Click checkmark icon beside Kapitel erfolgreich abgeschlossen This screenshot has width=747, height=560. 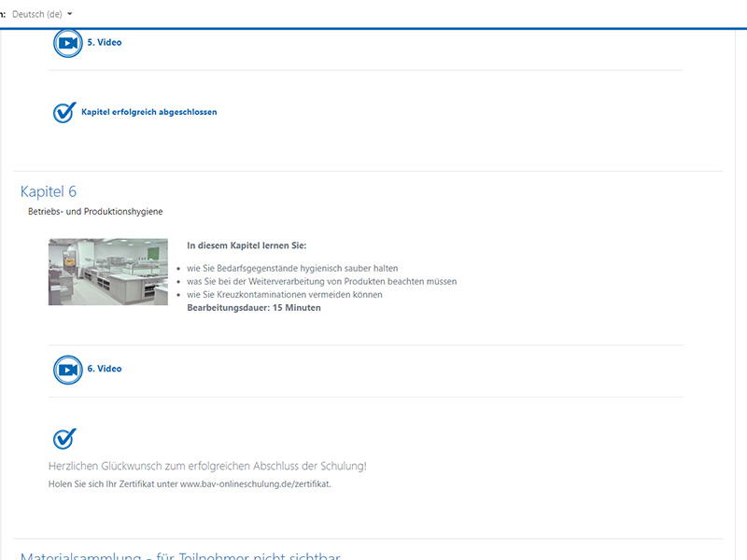pyautogui.click(x=63, y=112)
